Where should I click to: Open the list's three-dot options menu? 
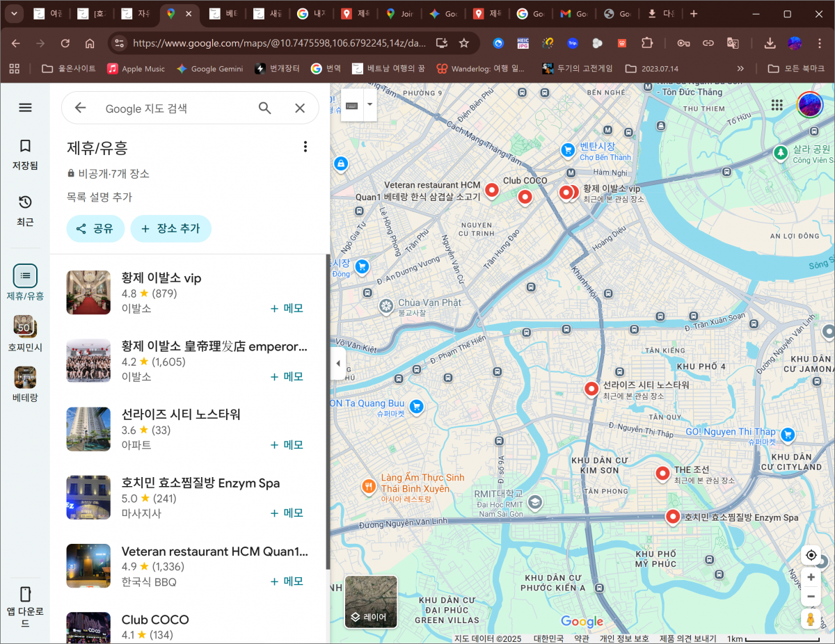[x=305, y=147]
